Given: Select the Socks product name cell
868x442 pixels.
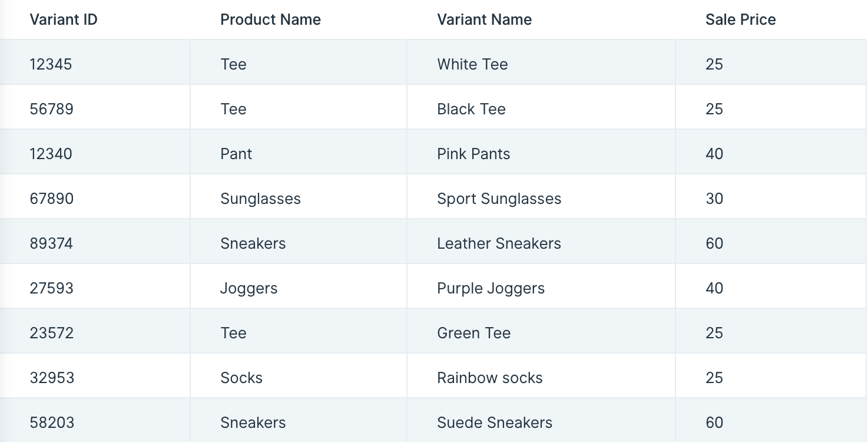Looking at the screenshot, I should coord(299,375).
